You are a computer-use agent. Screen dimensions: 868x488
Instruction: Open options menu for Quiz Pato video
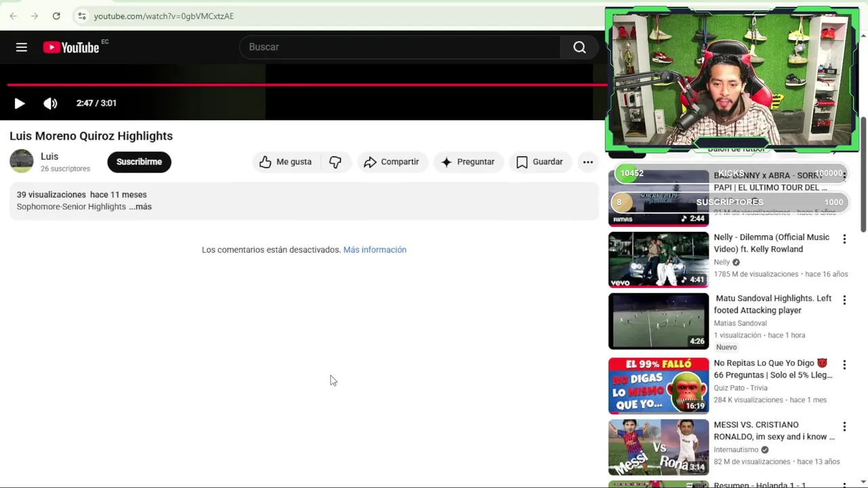(844, 365)
